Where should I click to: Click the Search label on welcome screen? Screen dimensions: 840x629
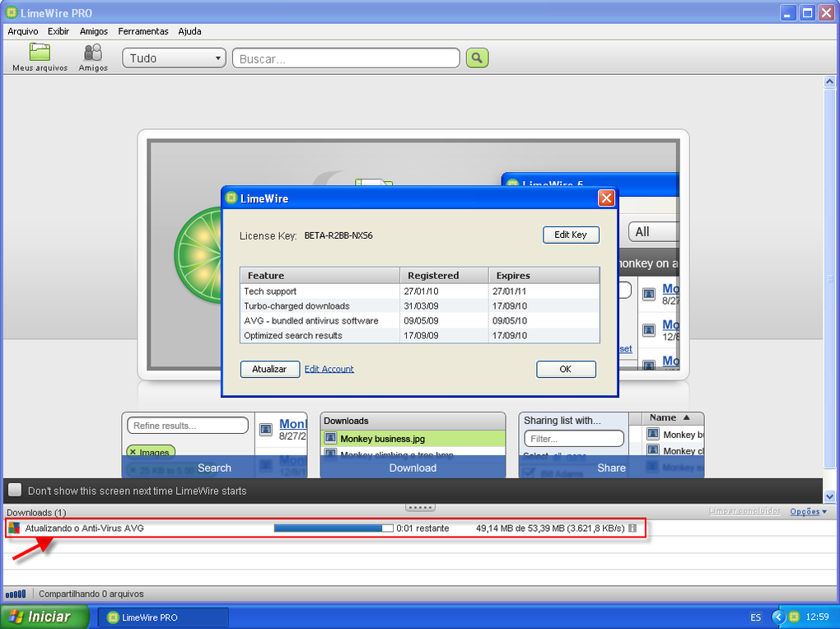pos(214,468)
